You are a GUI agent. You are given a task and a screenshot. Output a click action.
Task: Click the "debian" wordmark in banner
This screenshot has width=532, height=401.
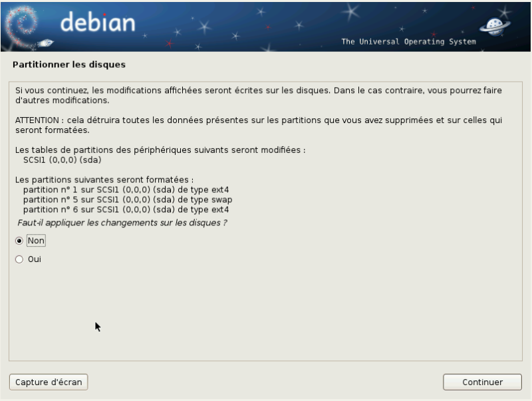pos(98,23)
